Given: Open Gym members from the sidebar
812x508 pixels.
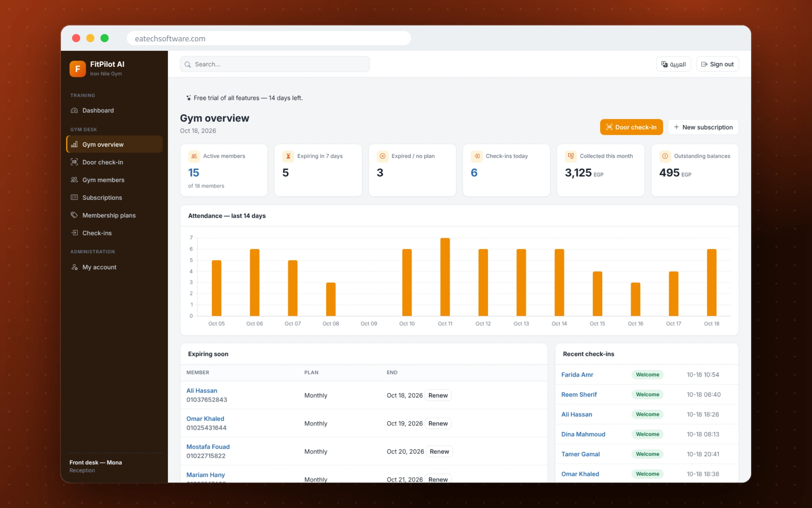Looking at the screenshot, I should tap(114, 180).
